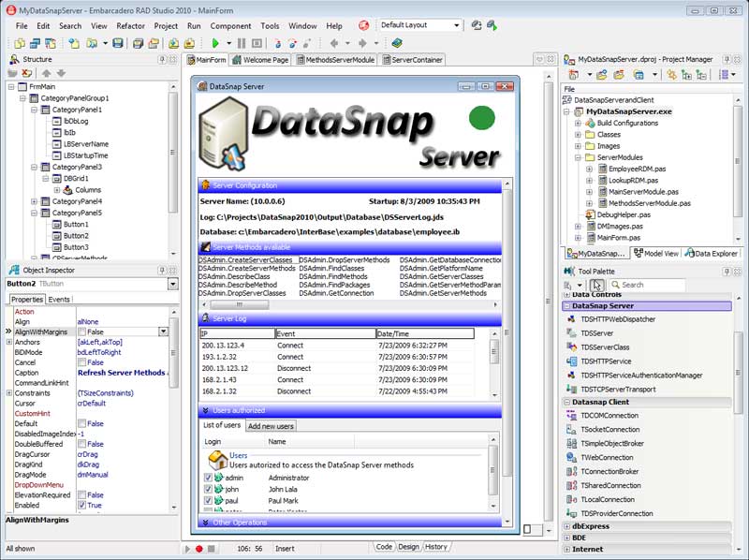Click the Server Log panel header
This screenshot has width=749, height=560.
click(x=349, y=318)
